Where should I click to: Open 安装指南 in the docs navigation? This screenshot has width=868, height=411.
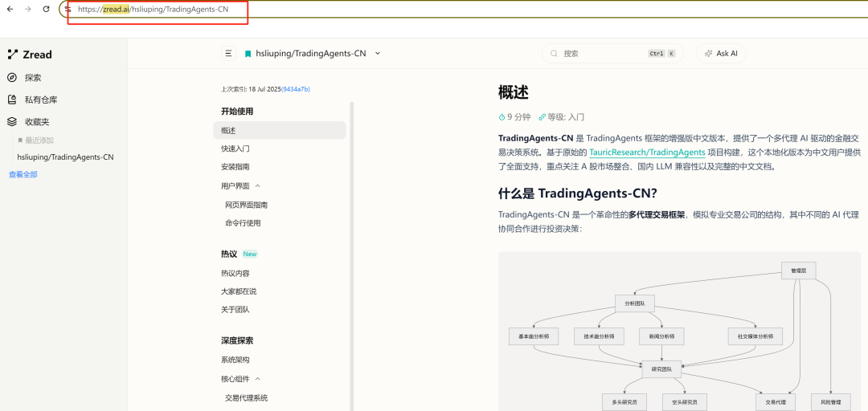tap(235, 167)
